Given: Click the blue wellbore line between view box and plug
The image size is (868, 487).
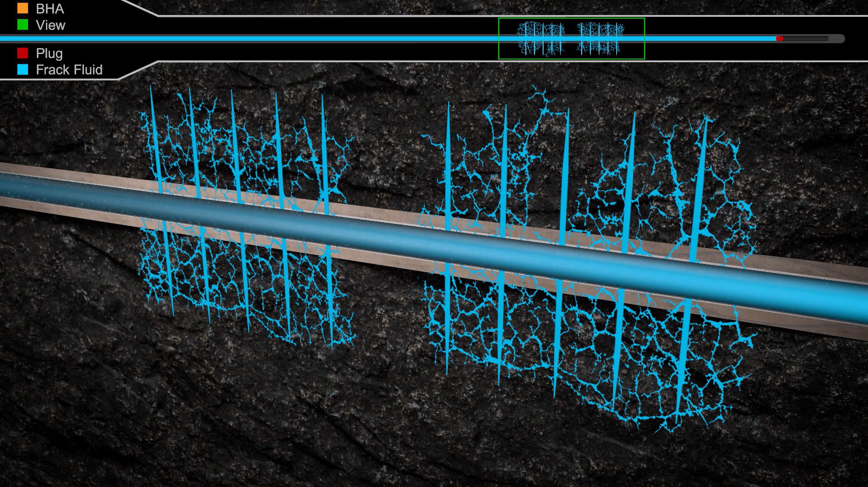Looking at the screenshot, I should (x=709, y=39).
